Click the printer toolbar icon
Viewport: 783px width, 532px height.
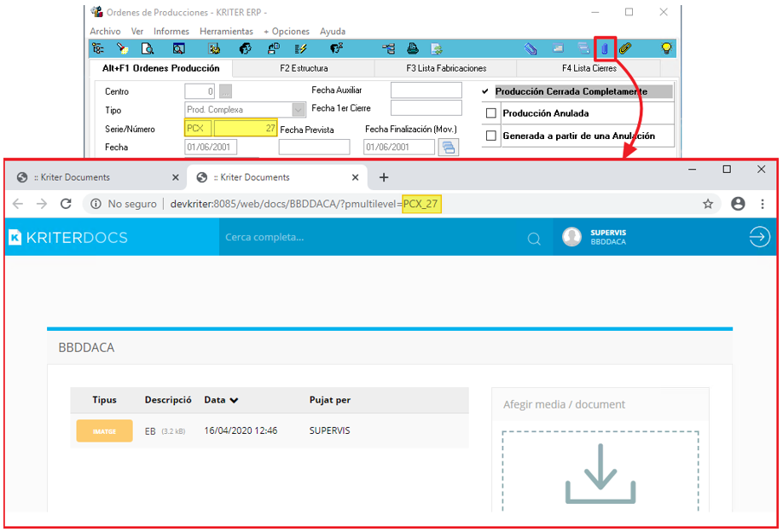pyautogui.click(x=413, y=49)
